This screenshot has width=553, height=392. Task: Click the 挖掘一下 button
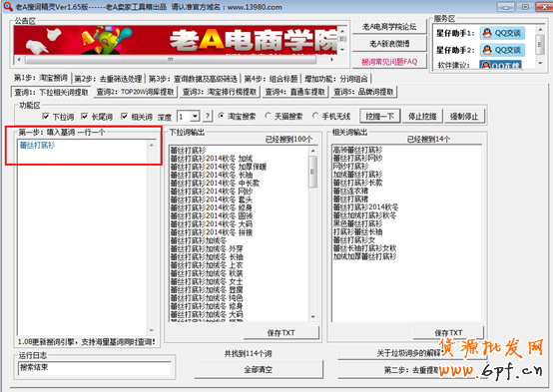tap(379, 116)
